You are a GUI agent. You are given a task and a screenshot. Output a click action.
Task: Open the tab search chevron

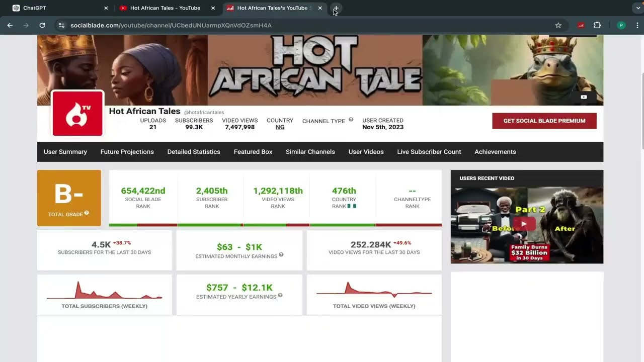pyautogui.click(x=638, y=8)
